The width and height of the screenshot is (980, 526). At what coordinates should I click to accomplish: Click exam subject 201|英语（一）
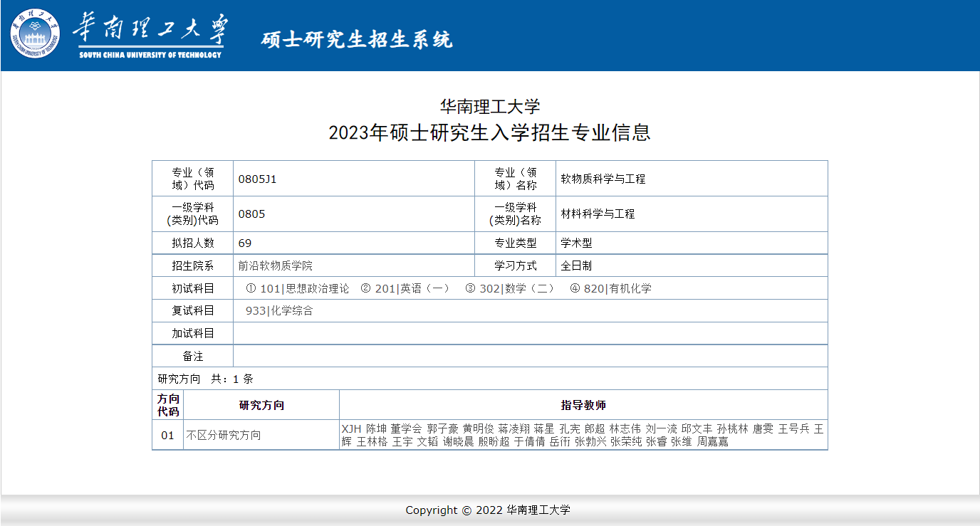coord(415,288)
